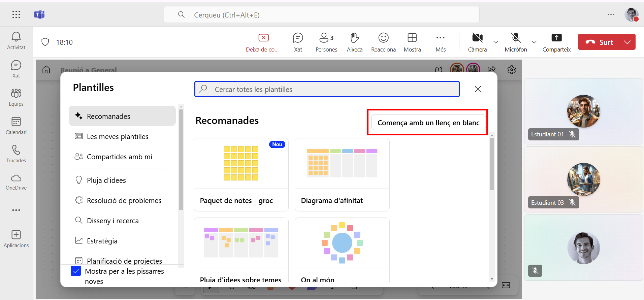Show participants with the Persones icon
644x300 pixels.
tap(326, 42)
